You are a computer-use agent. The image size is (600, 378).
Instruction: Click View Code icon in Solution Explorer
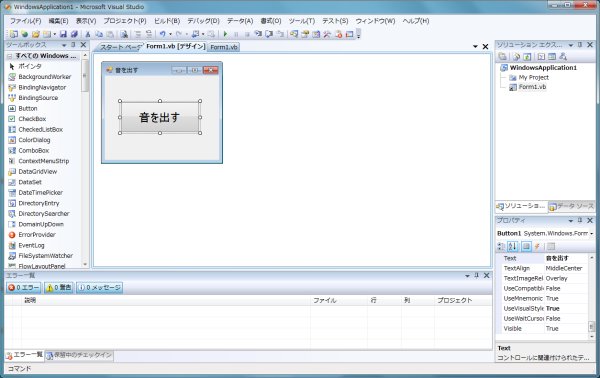(x=541, y=57)
